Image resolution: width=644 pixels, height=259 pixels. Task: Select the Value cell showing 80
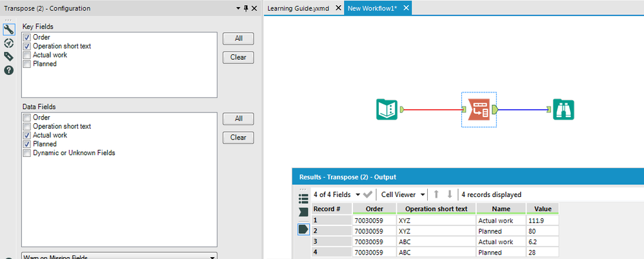point(543,231)
